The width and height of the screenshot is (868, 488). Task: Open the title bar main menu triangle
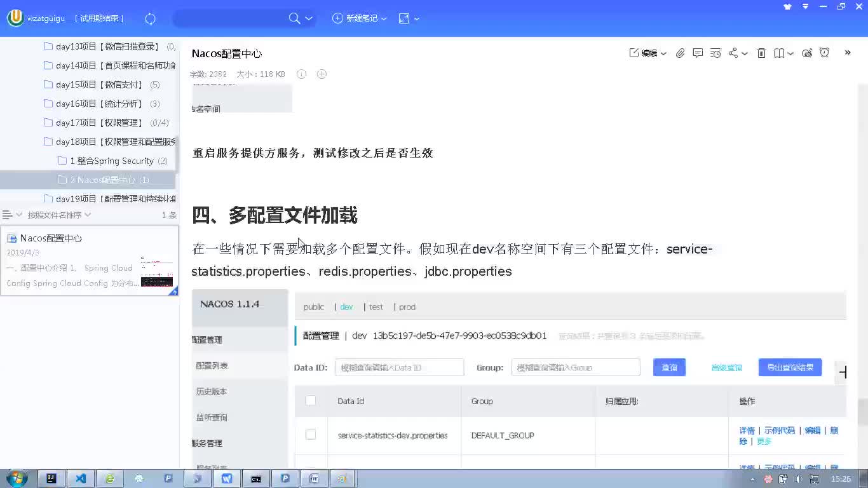[x=806, y=6]
